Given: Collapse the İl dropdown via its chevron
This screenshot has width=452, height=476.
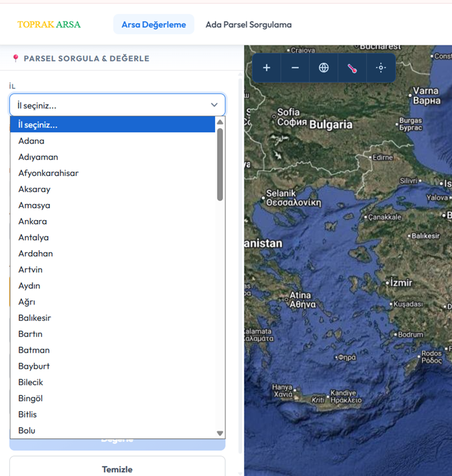Looking at the screenshot, I should click(214, 105).
